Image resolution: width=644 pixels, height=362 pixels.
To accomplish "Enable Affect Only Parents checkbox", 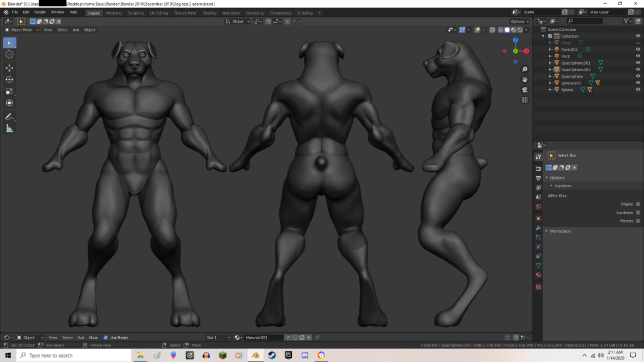I will pos(638,221).
